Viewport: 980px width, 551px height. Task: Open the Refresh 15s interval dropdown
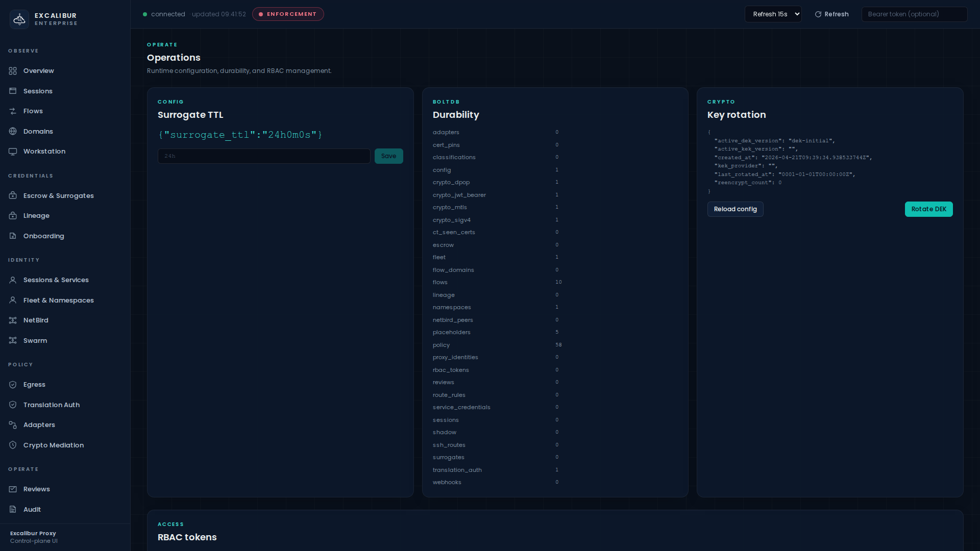[773, 14]
